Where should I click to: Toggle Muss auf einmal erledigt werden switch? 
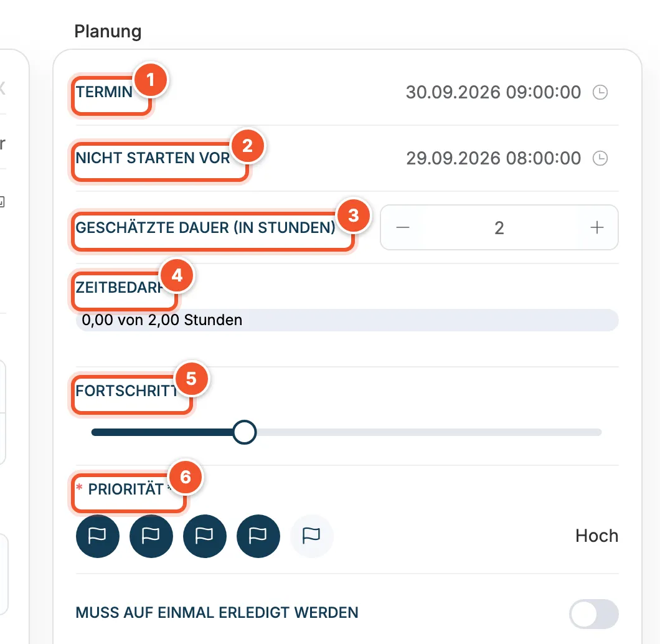pos(594,614)
